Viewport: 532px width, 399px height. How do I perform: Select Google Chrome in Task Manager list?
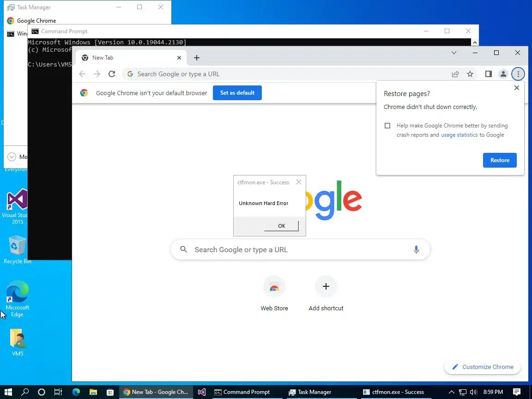(88, 21)
